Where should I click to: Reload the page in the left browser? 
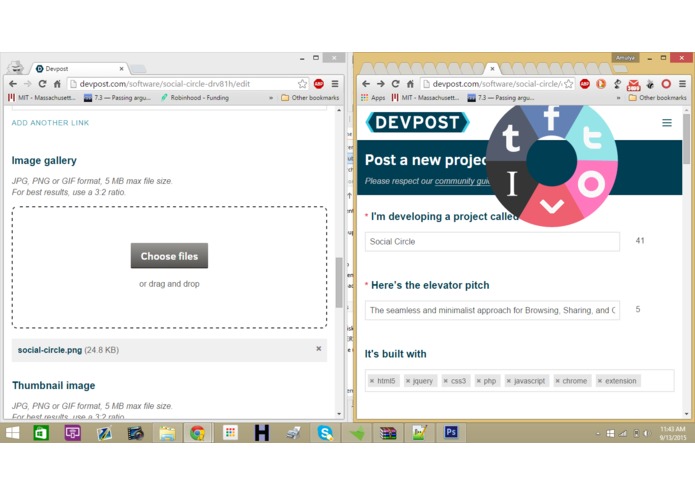(x=42, y=84)
